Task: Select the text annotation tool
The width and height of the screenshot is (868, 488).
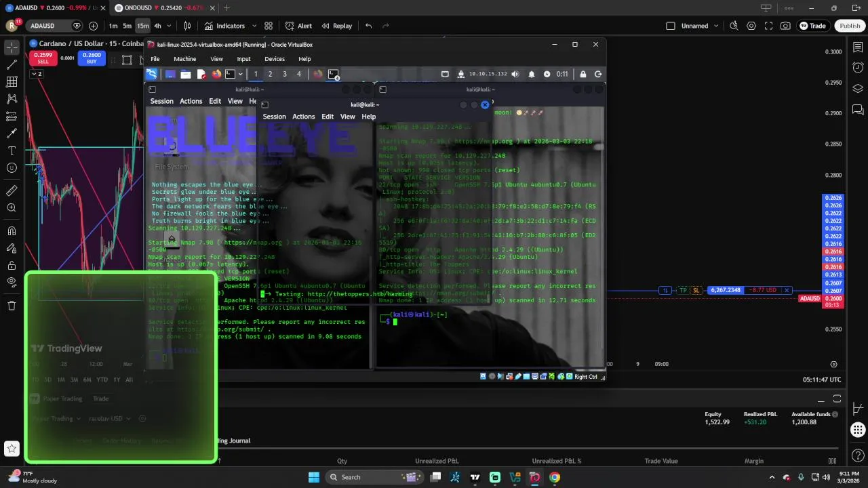Action: (12, 150)
